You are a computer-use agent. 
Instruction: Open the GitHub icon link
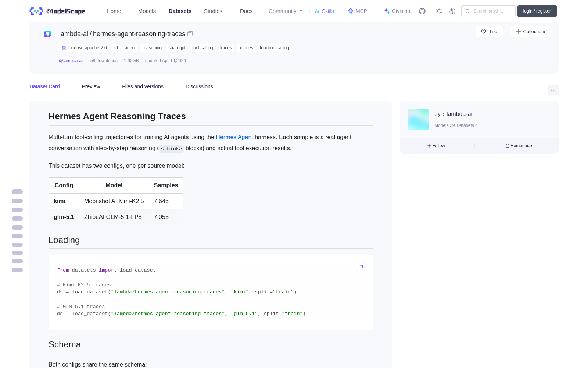click(x=422, y=11)
